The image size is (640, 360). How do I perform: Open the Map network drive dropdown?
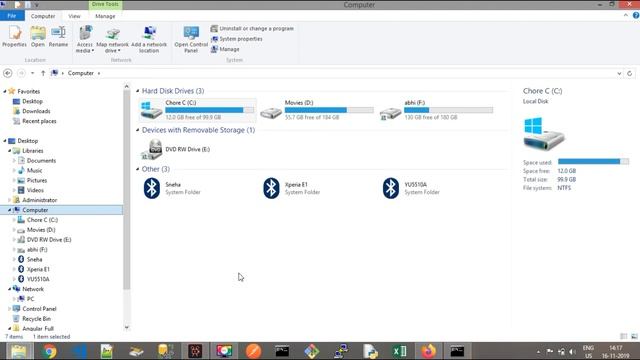pos(112,39)
